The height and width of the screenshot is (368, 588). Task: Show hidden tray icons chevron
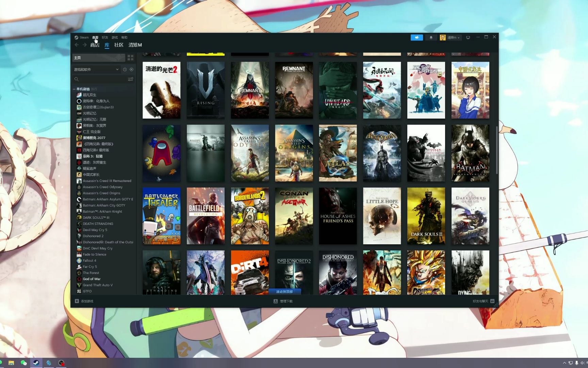565,363
